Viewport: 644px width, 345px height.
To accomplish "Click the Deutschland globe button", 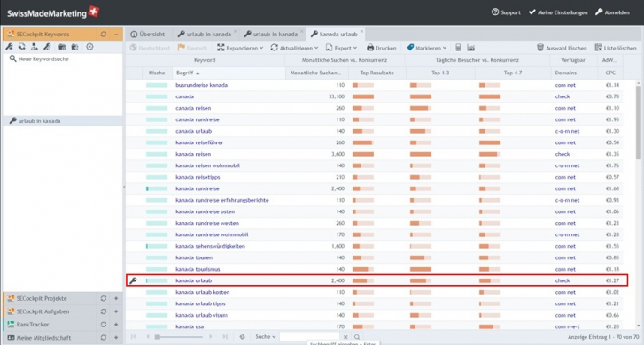I will click(150, 48).
